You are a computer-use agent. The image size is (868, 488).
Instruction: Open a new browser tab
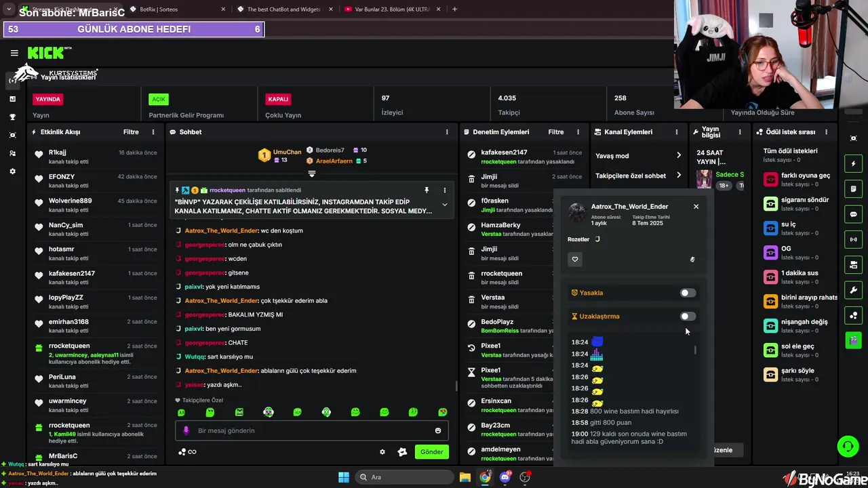point(454,9)
